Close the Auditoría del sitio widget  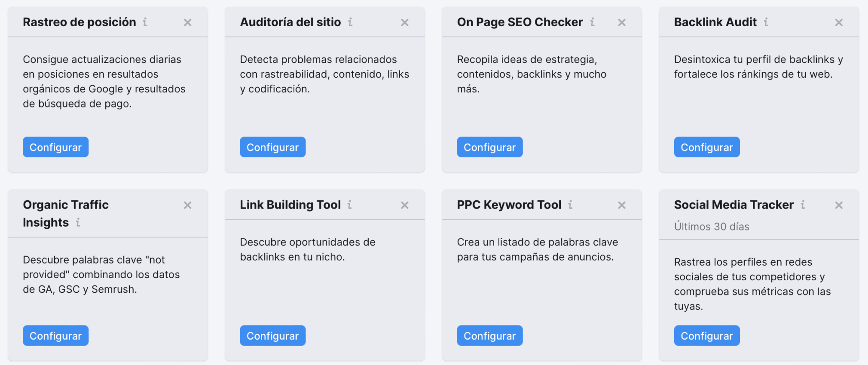coord(405,22)
